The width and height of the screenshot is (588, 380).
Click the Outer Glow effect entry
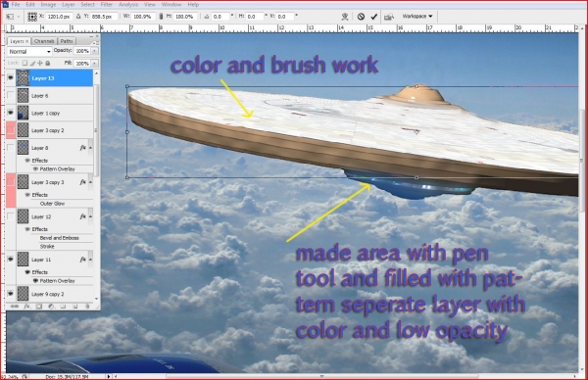point(53,204)
